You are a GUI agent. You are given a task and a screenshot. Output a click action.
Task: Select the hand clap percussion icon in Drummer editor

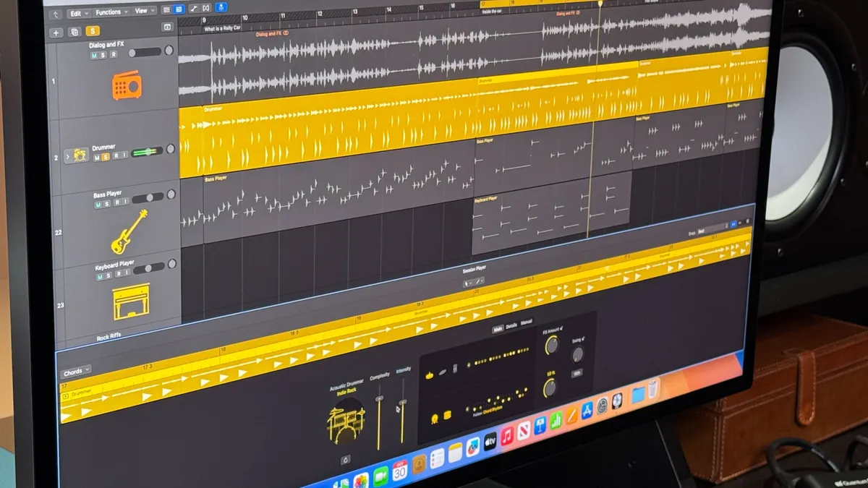point(454,369)
